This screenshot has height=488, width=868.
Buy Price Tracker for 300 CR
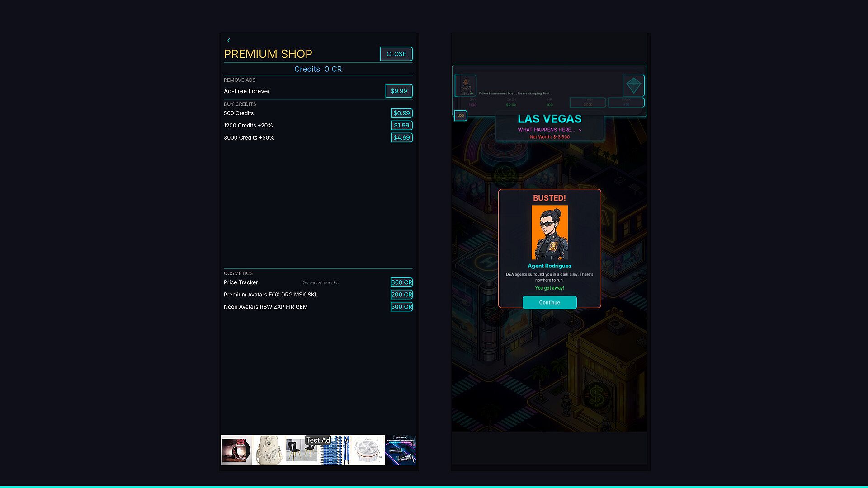(401, 282)
